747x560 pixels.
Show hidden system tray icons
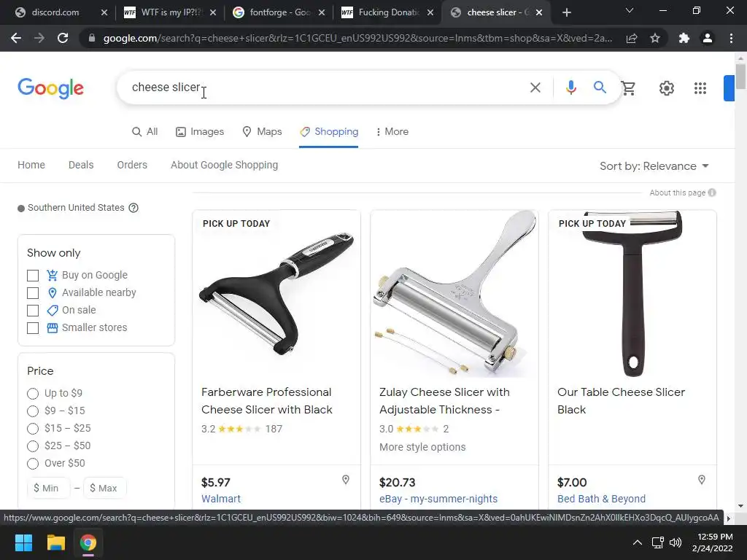[x=637, y=542]
